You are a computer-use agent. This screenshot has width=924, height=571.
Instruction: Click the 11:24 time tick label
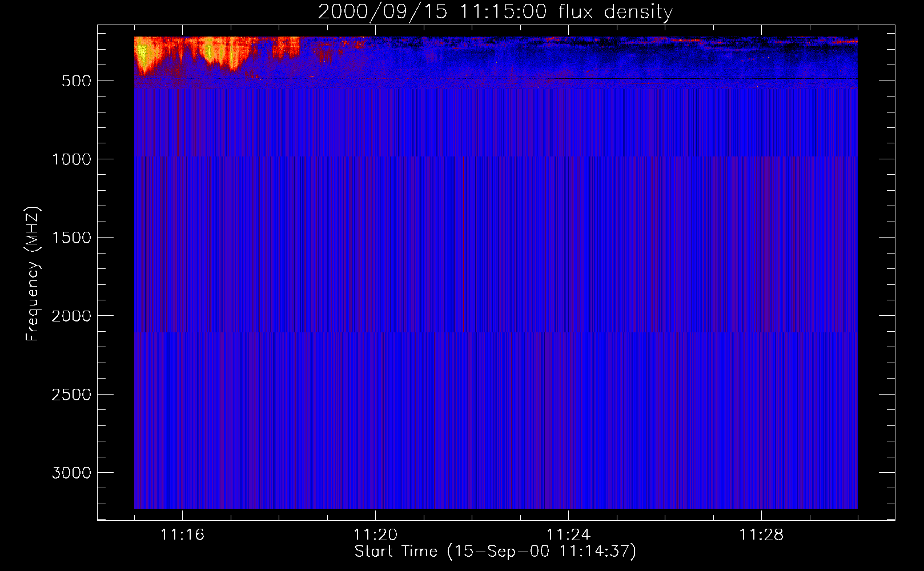[x=568, y=535]
